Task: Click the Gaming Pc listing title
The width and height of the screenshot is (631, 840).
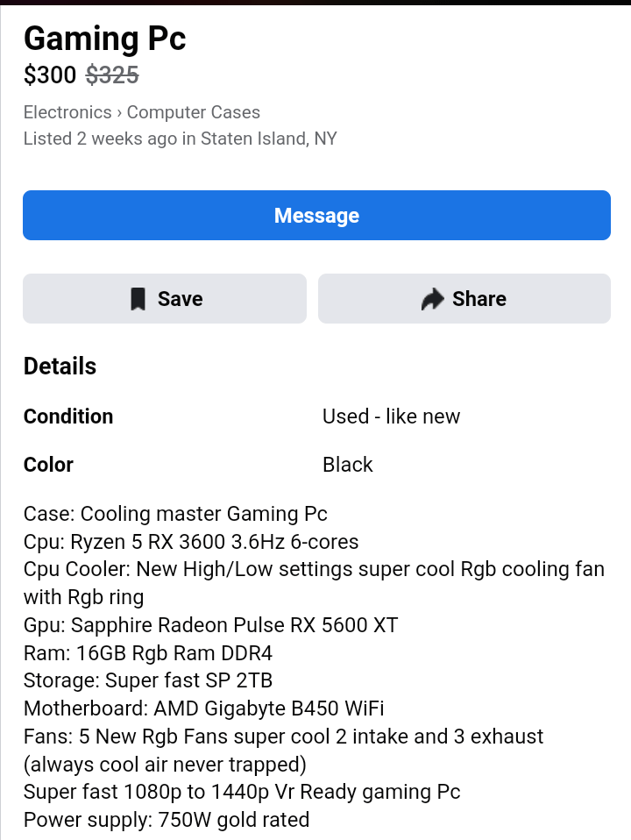Action: click(x=105, y=39)
